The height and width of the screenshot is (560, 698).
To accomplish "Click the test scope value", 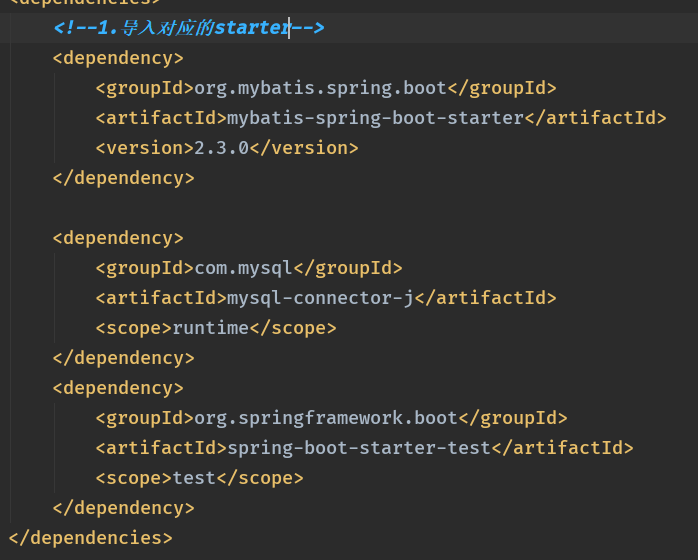I will [x=194, y=478].
